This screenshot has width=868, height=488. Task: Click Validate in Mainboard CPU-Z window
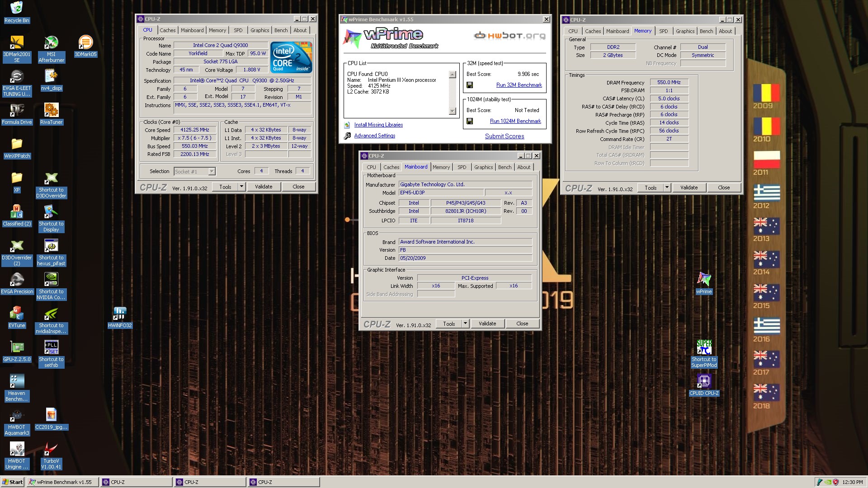pos(487,324)
